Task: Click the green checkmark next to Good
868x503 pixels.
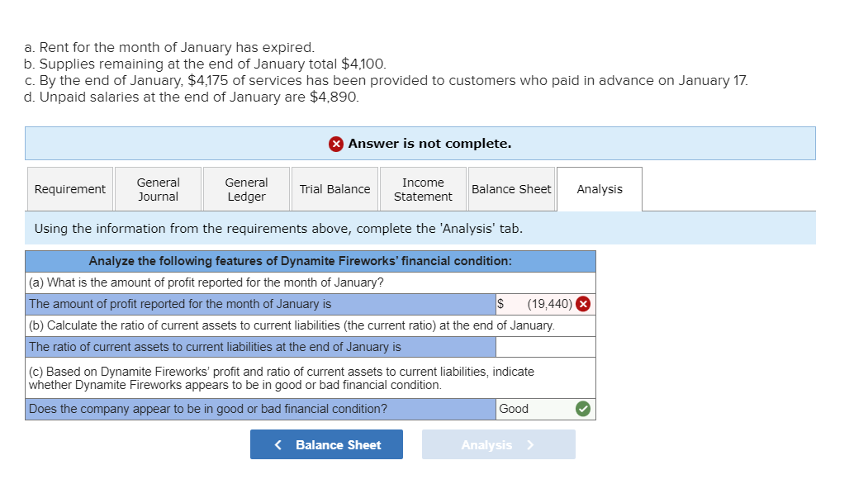Action: coord(584,409)
